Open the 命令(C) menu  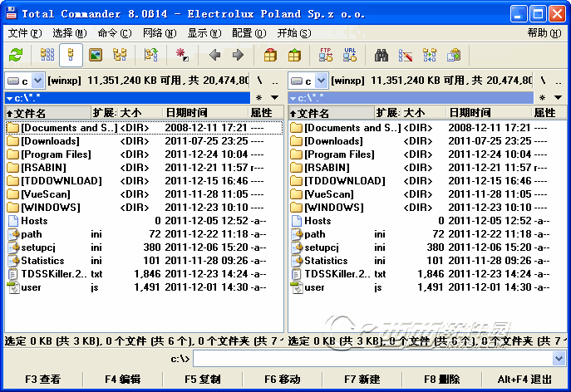point(115,33)
